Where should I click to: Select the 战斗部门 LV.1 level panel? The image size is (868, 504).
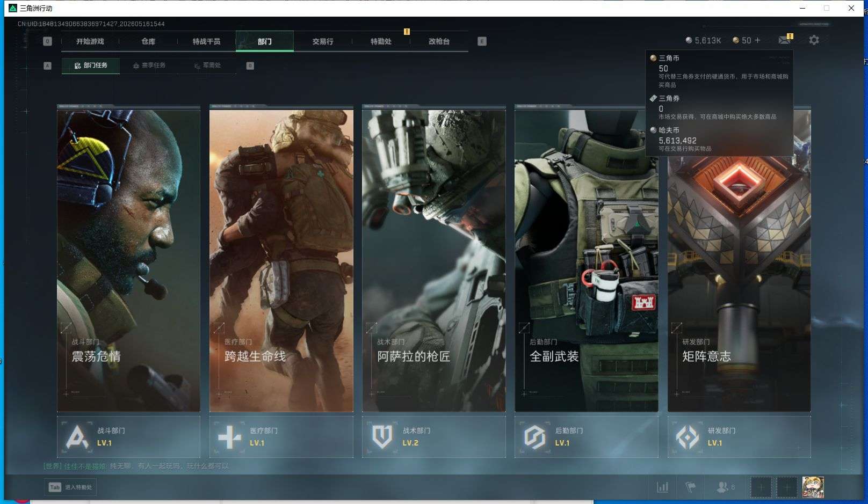pos(128,437)
